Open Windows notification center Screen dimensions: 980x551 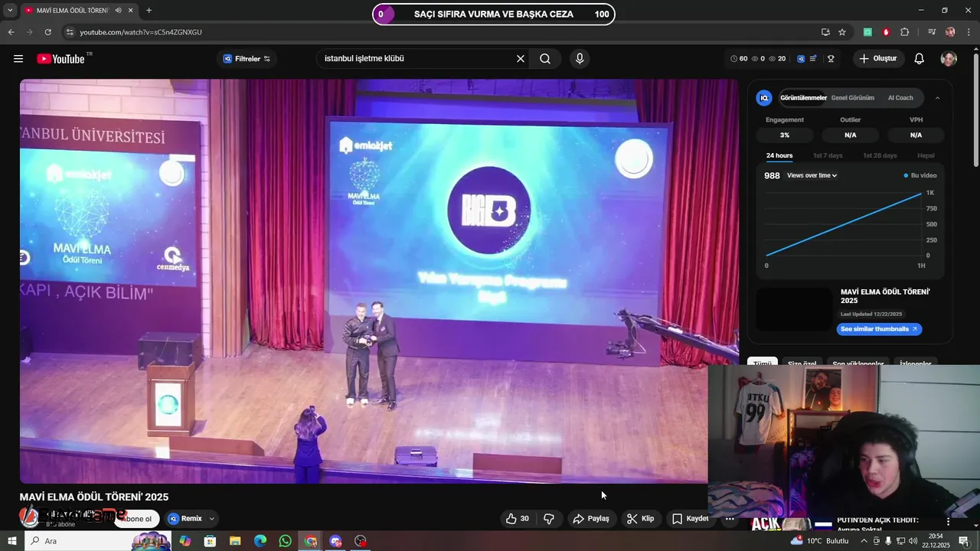tap(964, 541)
